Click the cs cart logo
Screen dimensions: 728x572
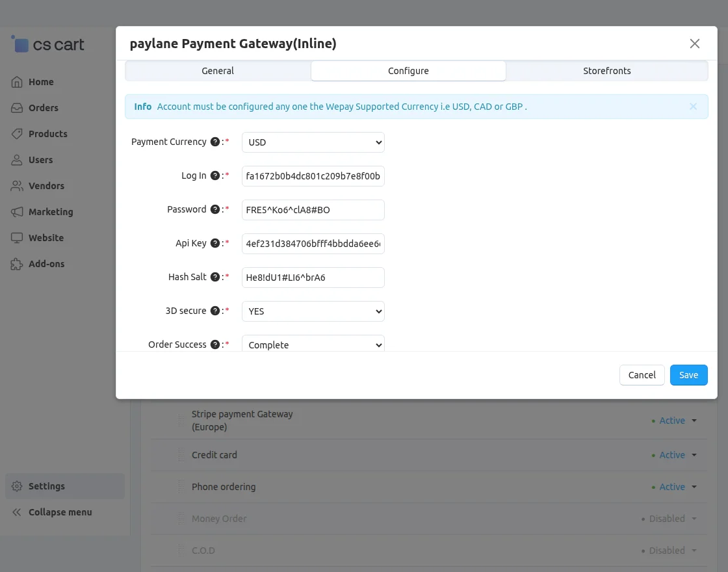tap(47, 45)
